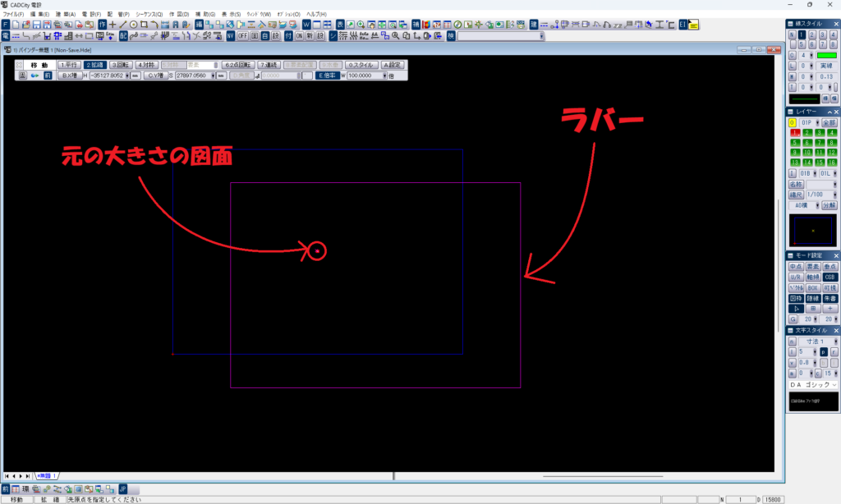Click the W window category icon
The width and height of the screenshot is (841, 504).
tap(306, 25)
